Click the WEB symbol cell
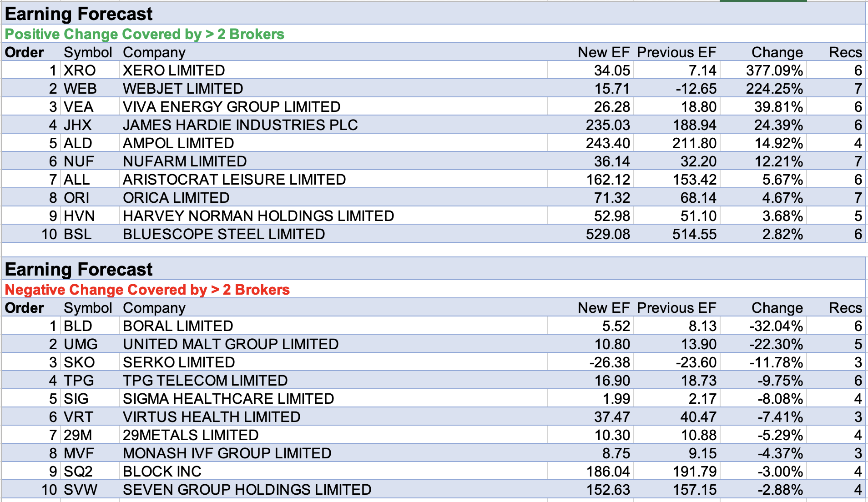The image size is (868, 502). [80, 89]
